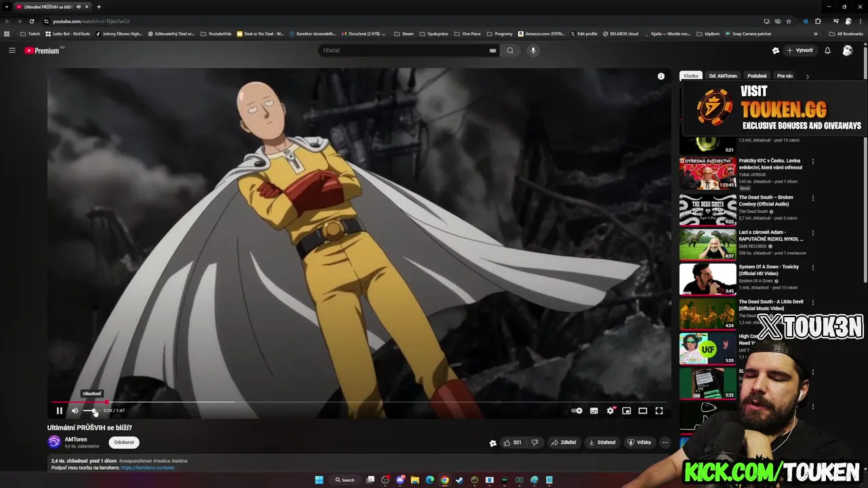Viewport: 868px width, 488px height.
Task: Open the account avatar menu
Action: pyautogui.click(x=848, y=50)
